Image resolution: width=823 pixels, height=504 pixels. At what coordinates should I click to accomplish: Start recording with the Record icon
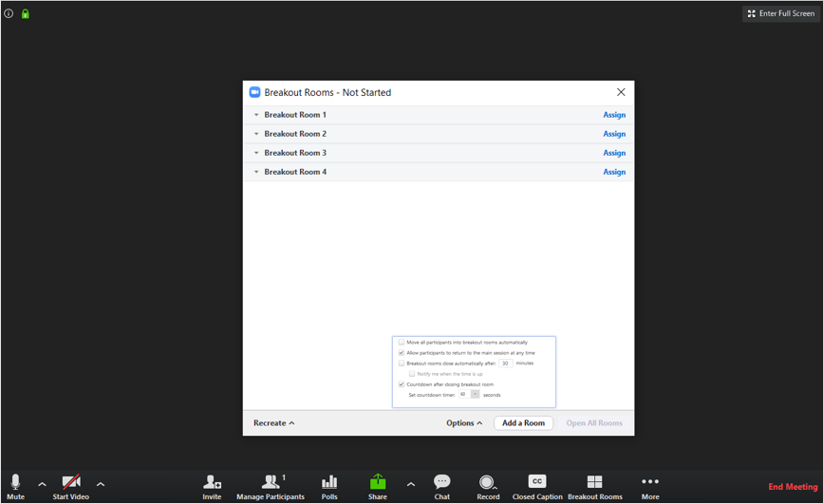[x=488, y=484]
